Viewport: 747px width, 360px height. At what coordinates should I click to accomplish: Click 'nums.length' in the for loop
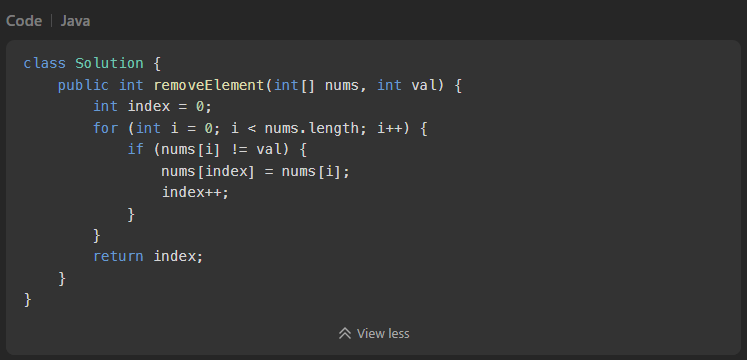[x=312, y=128]
